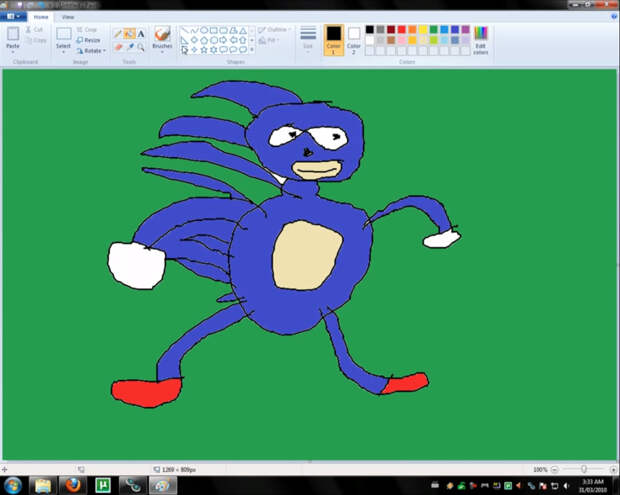Click the zoom slider handle

click(x=584, y=469)
